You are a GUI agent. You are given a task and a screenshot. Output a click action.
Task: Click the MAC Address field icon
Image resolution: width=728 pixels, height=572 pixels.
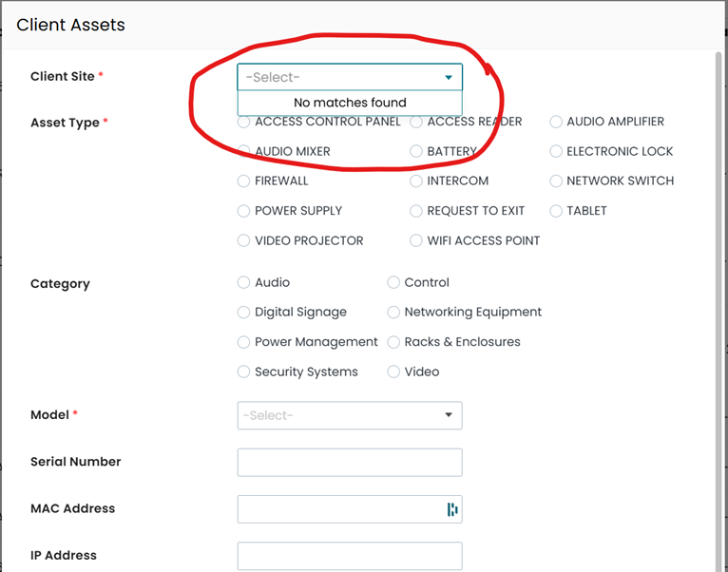point(452,509)
